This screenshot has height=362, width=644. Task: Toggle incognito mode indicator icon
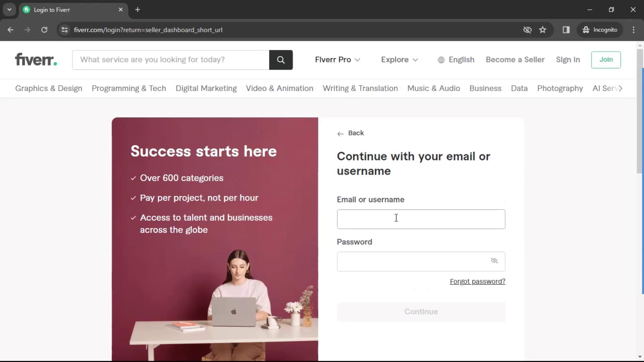(x=600, y=29)
